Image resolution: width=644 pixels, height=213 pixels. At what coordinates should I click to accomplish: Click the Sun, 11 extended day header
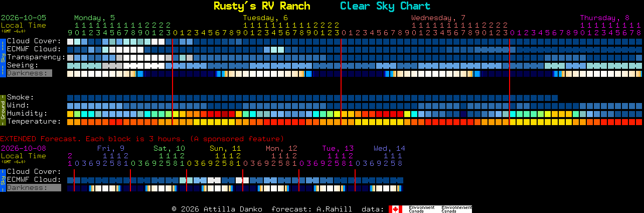point(225,148)
